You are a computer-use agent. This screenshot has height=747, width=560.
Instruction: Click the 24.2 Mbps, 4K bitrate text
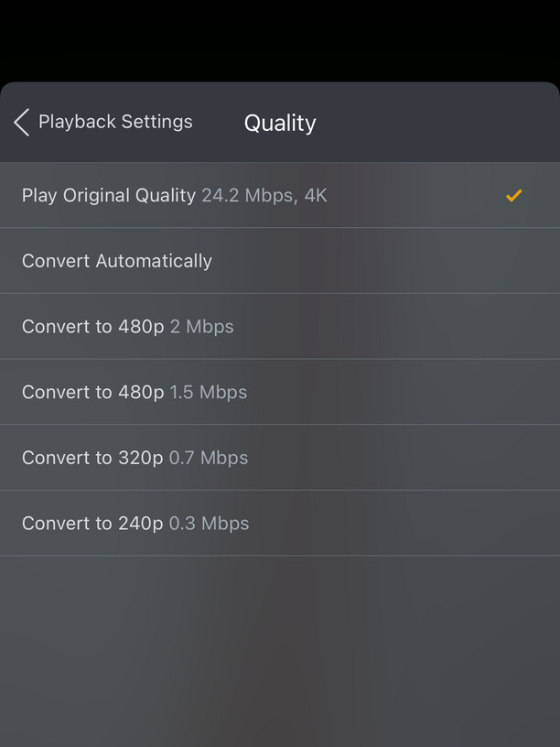(264, 196)
